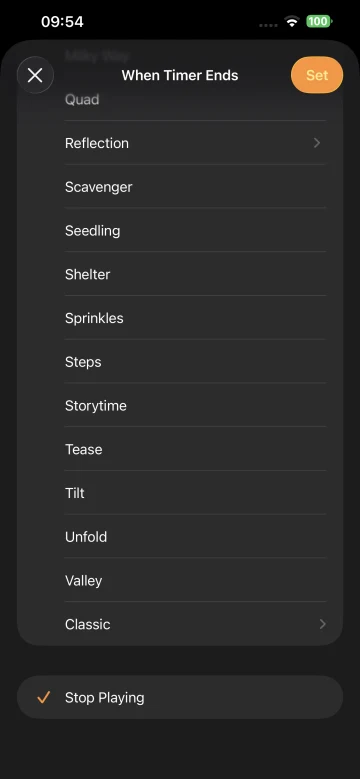The width and height of the screenshot is (360, 779).
Task: Choose the Valley tone
Action: [180, 581]
